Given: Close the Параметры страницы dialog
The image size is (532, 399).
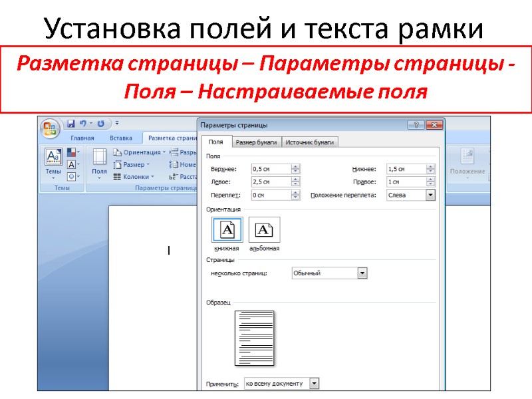Looking at the screenshot, I should (434, 125).
